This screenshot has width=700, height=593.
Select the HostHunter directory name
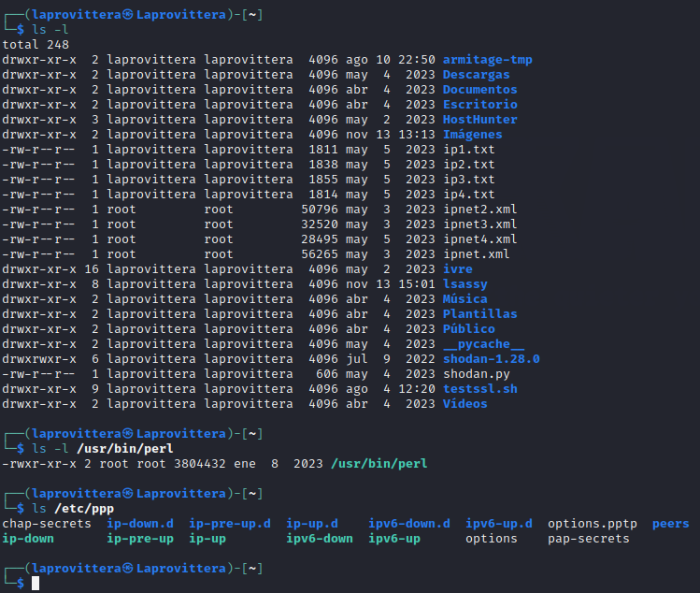coord(479,120)
